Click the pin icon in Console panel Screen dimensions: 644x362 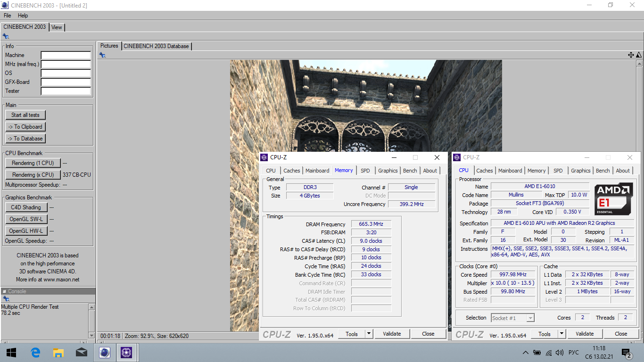click(6, 299)
